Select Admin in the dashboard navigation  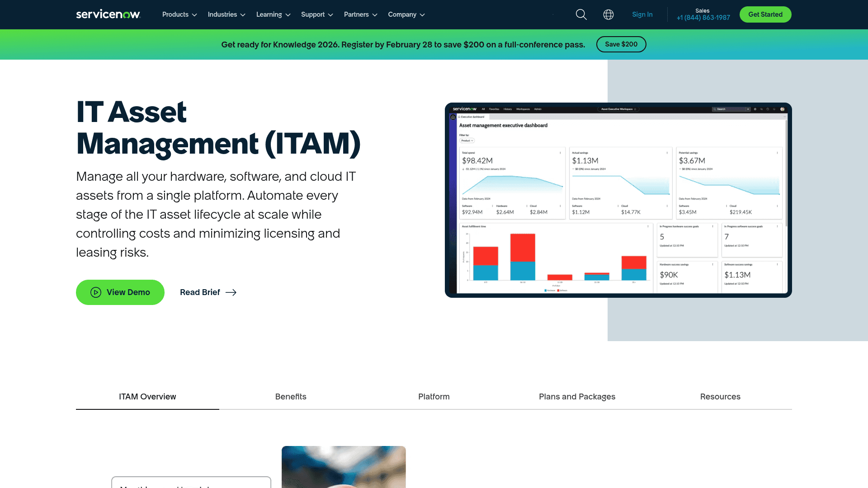[538, 109]
